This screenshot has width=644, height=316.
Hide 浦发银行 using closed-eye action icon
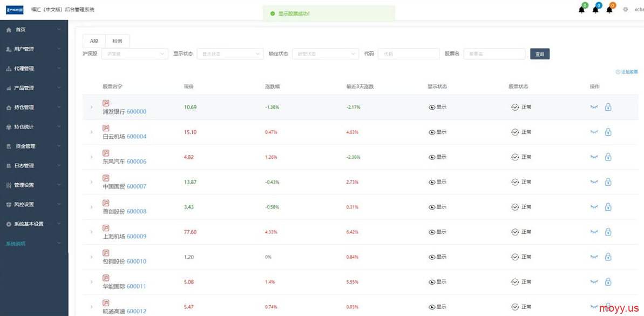(x=594, y=107)
